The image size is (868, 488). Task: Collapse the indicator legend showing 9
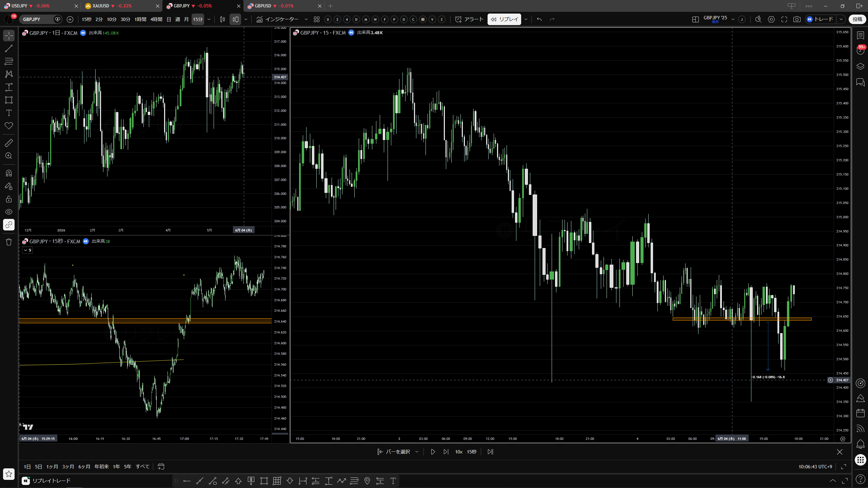[28, 250]
